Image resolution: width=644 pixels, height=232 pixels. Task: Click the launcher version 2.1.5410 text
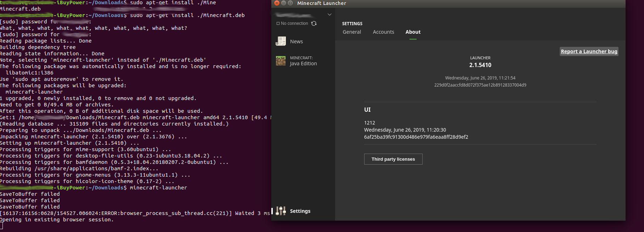tap(480, 65)
